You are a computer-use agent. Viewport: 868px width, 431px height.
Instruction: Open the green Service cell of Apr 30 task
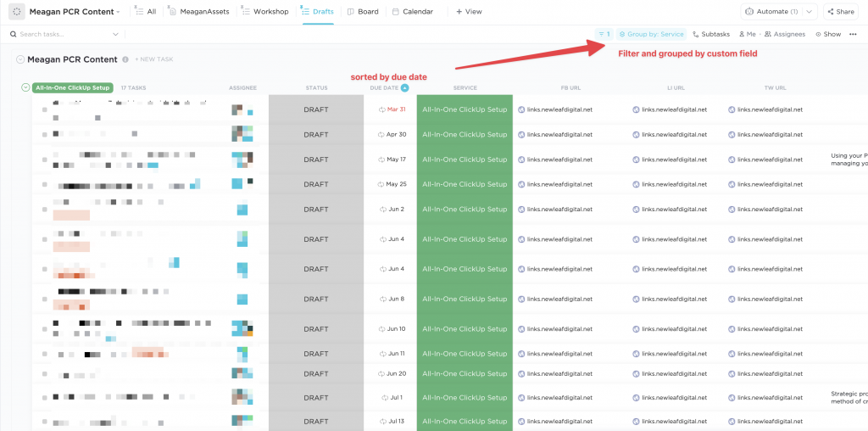click(465, 135)
